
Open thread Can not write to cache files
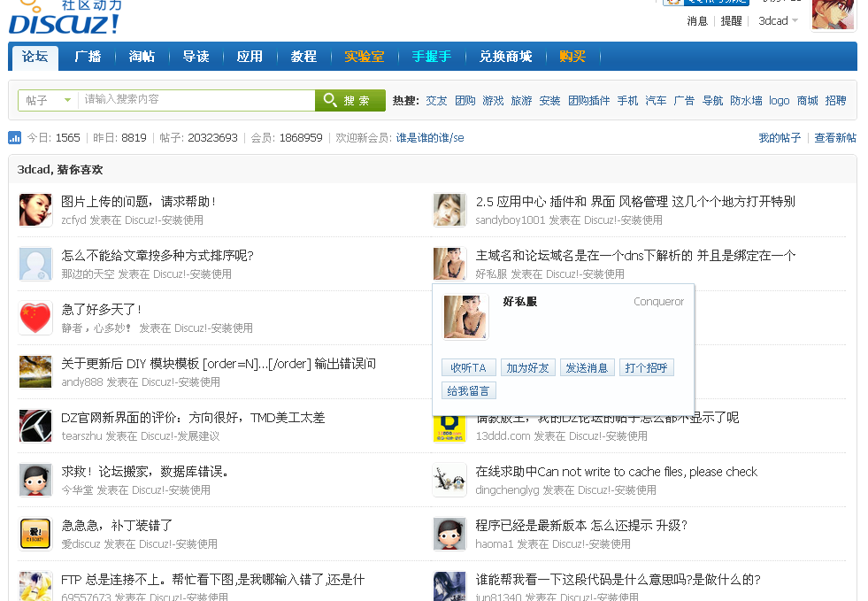616,472
